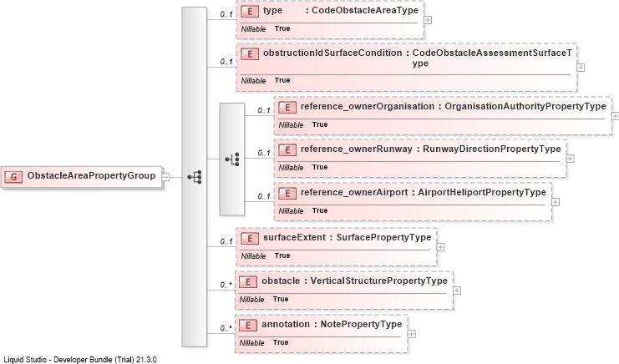The image size is (619, 364).
Task: Click the E icon of obstacle element
Action: coord(248,281)
